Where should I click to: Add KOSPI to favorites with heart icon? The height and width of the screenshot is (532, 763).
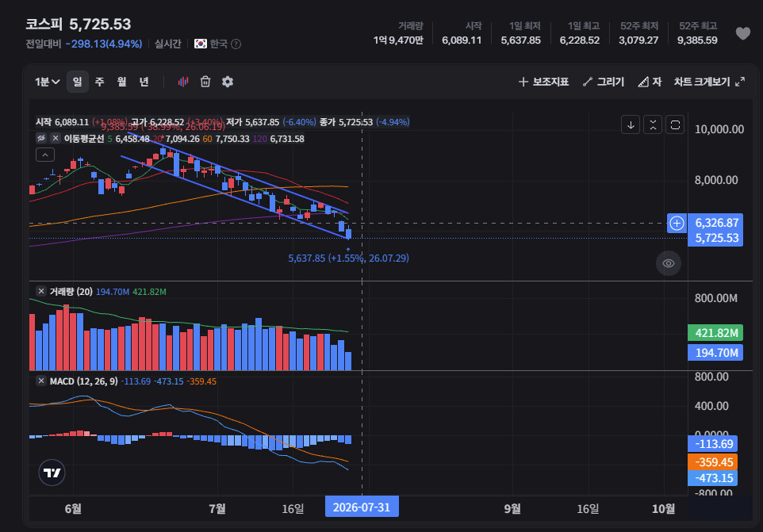tap(742, 33)
